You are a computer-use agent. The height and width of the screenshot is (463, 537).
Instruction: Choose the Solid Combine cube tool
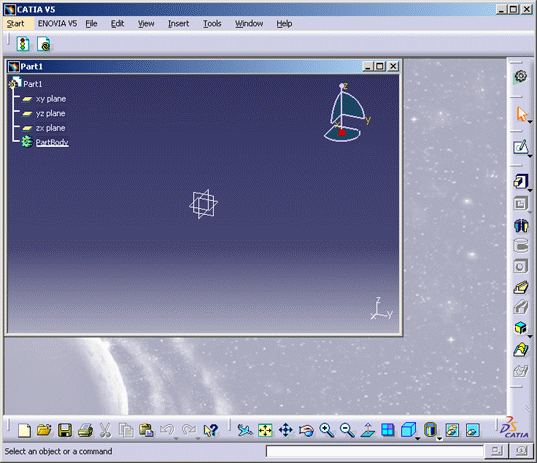click(x=520, y=328)
